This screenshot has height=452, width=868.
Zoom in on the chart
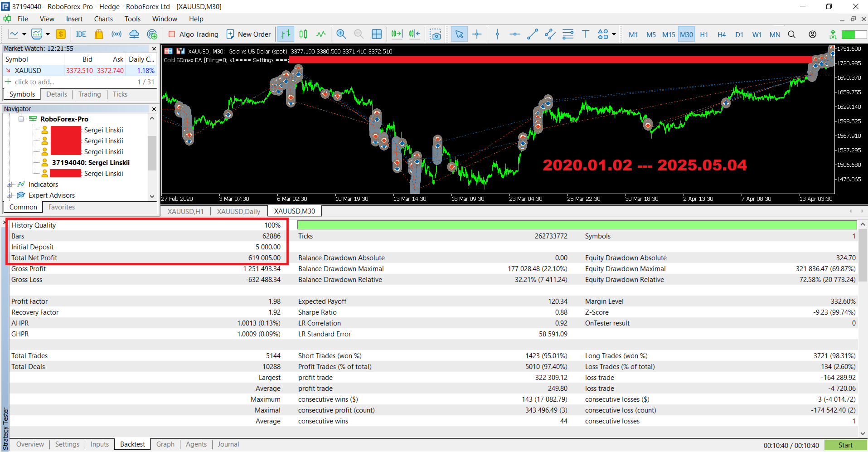pyautogui.click(x=341, y=34)
